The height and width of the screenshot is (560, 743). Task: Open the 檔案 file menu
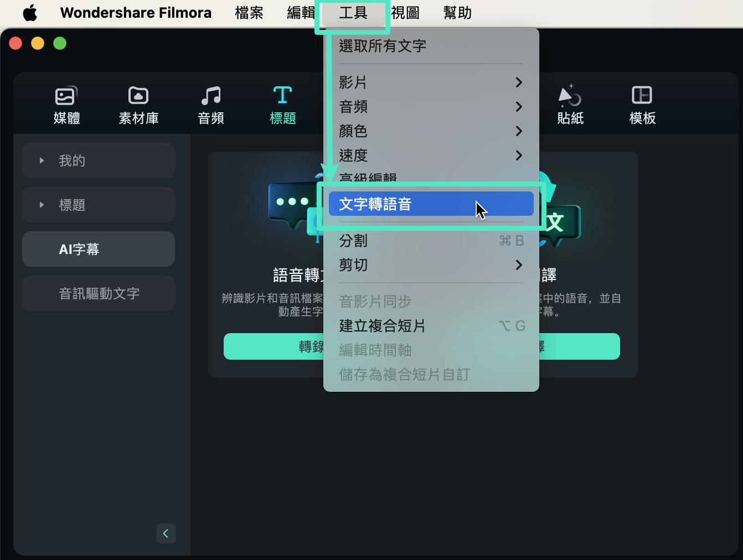point(249,13)
